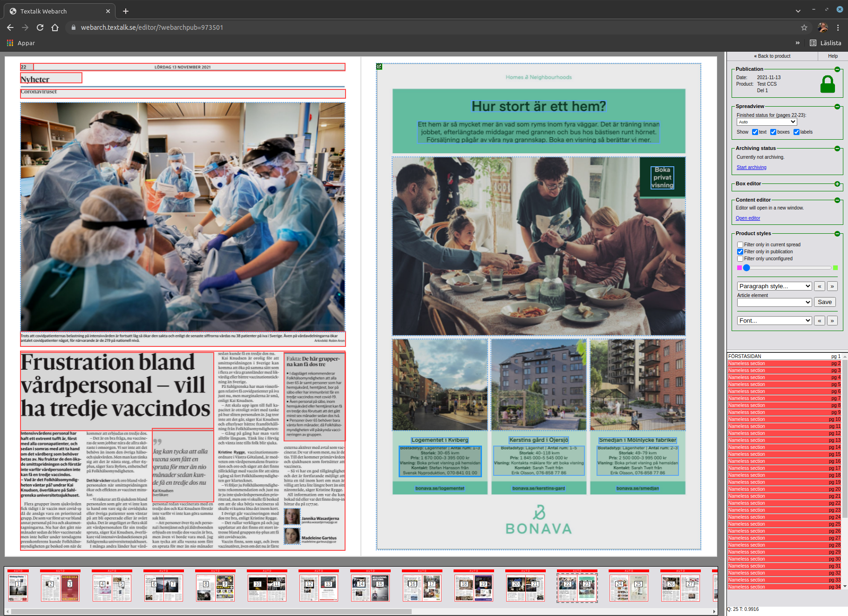The image size is (848, 616).
Task: Toggle the Show boxes checkbox
Action: tap(773, 132)
